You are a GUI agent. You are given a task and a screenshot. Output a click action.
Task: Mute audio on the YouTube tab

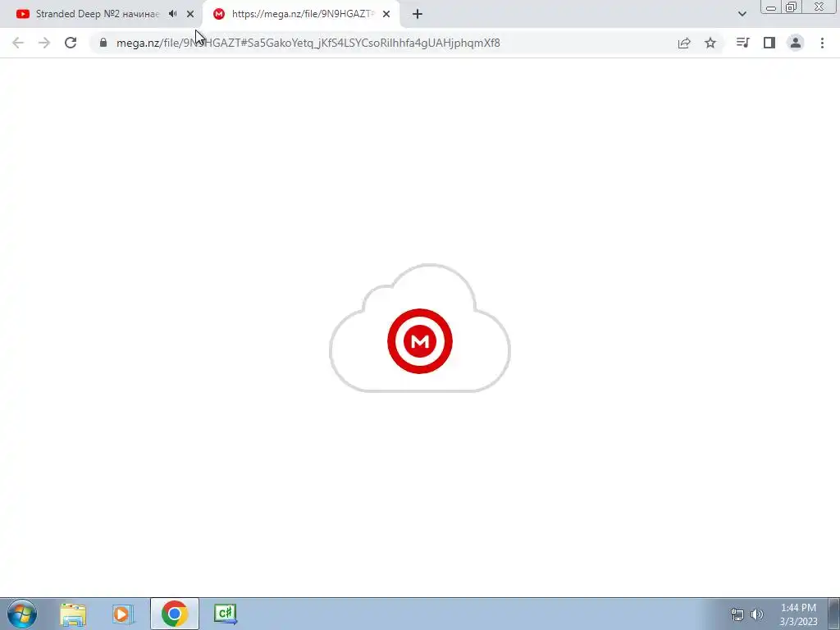coord(172,14)
